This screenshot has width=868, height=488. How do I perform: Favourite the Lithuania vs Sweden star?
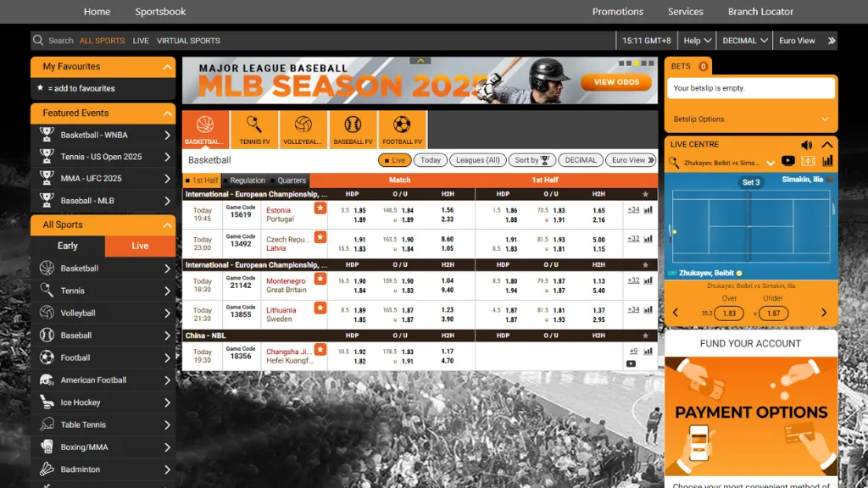click(320, 308)
